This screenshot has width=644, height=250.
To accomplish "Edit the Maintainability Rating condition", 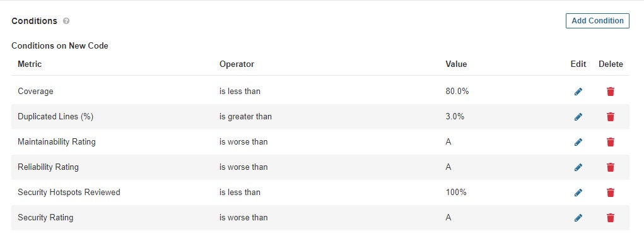I will (x=578, y=142).
